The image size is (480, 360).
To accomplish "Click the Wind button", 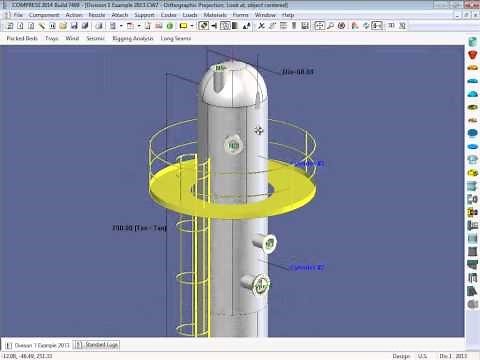I will 72,38.
